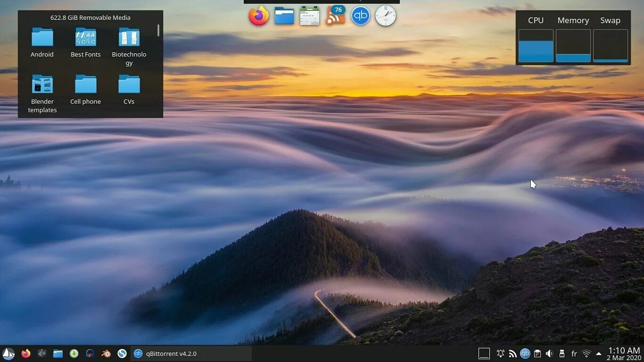Switch to qBittorrent v4.2.0 taskbar window
The height and width of the screenshot is (362, 644).
pos(190,354)
